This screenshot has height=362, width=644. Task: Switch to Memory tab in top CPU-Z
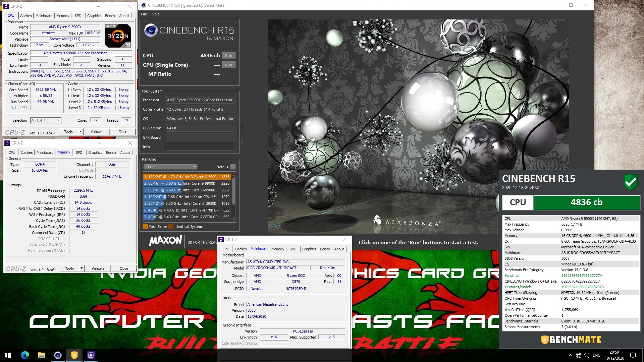(63, 16)
